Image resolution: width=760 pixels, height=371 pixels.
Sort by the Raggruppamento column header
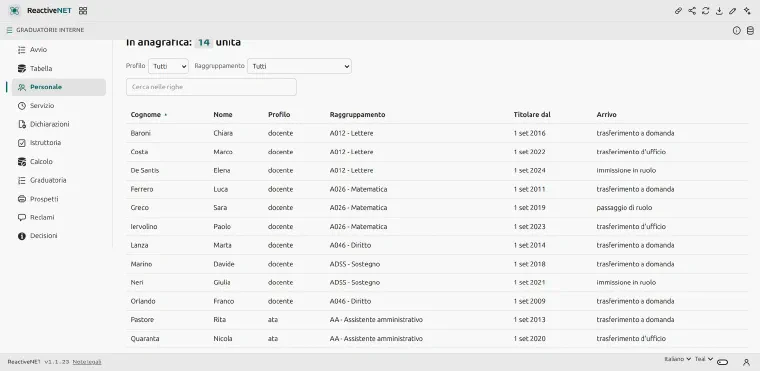pos(357,115)
